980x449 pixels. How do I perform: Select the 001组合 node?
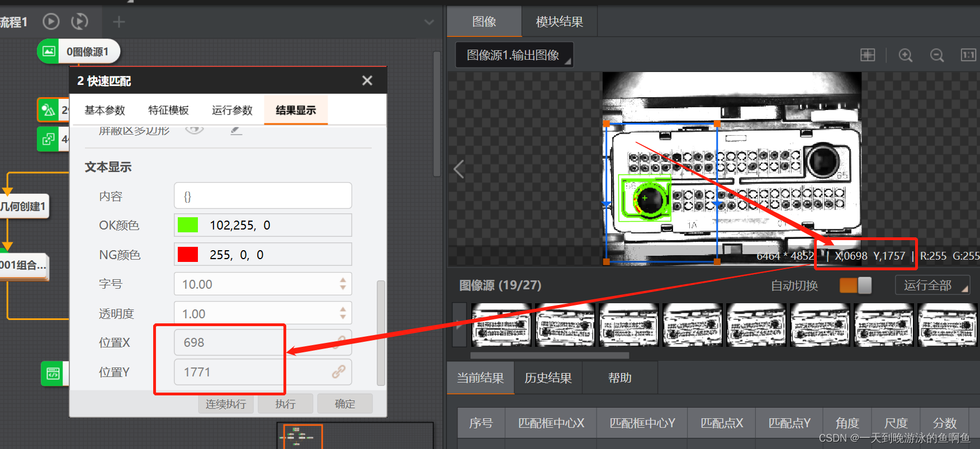pyautogui.click(x=23, y=265)
